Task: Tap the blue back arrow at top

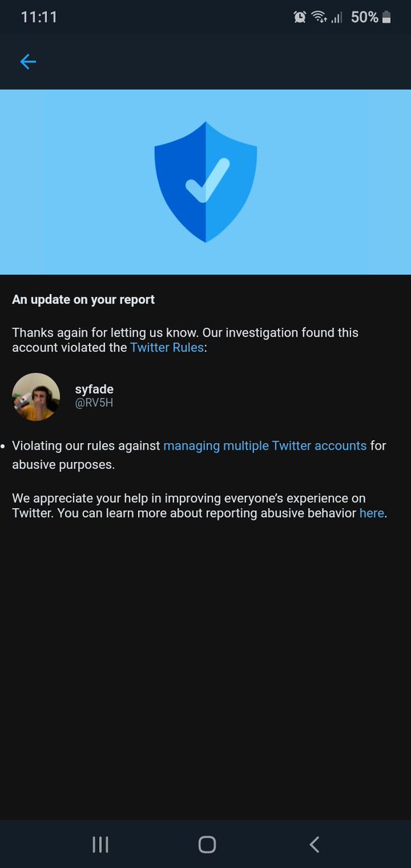Action: tap(27, 62)
